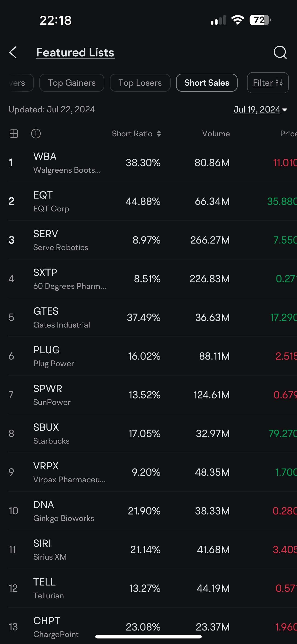The image size is (297, 644).
Task: Tap the table layout grid icon
Action: tap(14, 134)
